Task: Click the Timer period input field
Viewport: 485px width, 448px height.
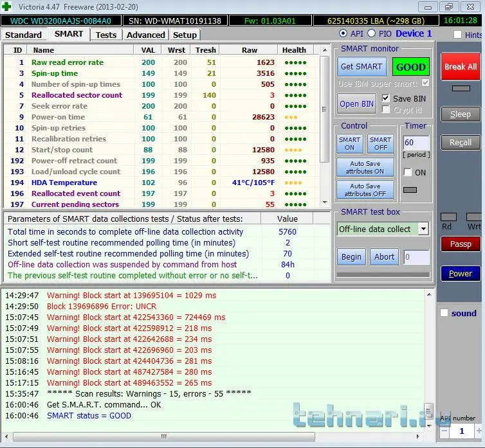Action: pos(416,142)
